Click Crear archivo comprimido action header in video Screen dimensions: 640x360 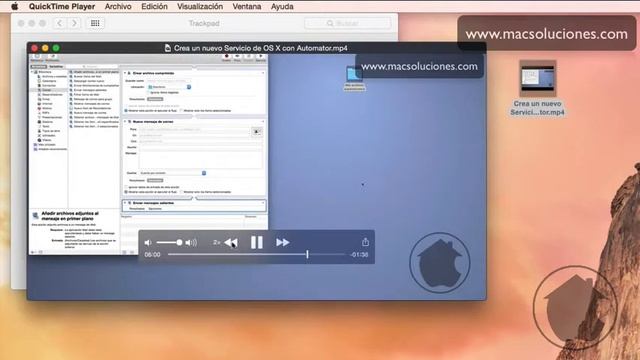(x=153, y=73)
